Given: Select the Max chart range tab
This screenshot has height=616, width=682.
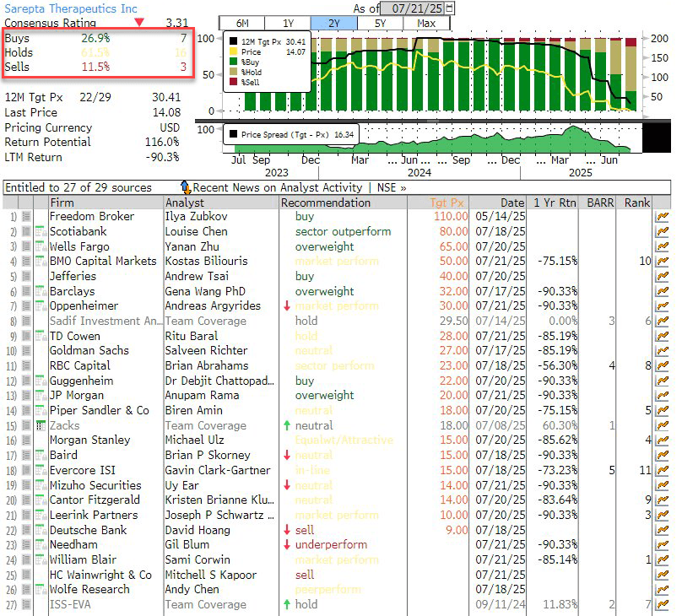Looking at the screenshot, I should (425, 23).
